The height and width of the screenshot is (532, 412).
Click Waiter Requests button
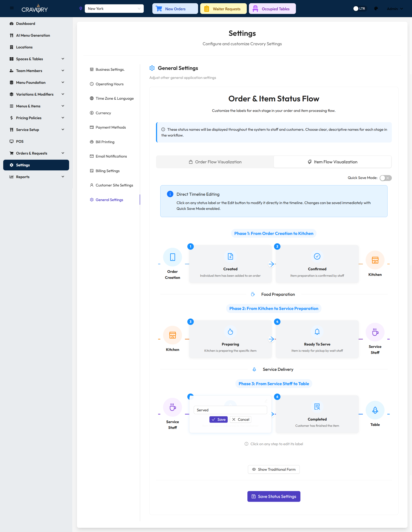pyautogui.click(x=223, y=9)
